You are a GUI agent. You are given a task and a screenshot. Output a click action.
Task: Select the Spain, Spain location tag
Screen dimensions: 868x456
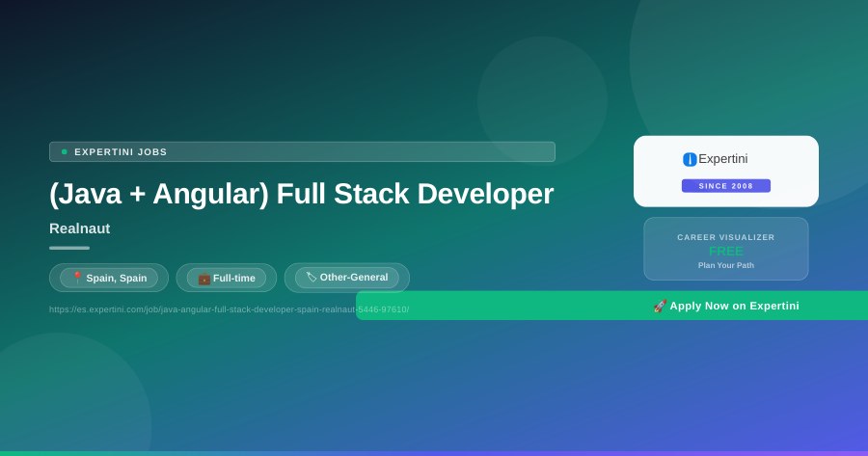coord(109,278)
